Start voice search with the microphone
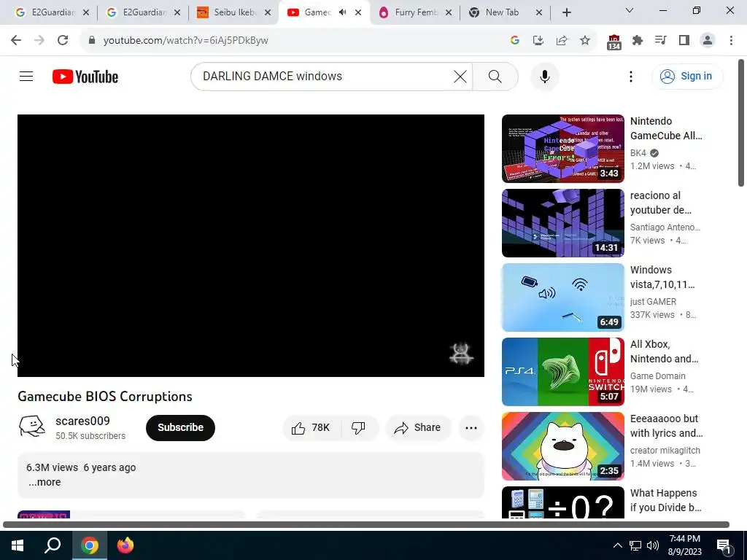 [544, 76]
